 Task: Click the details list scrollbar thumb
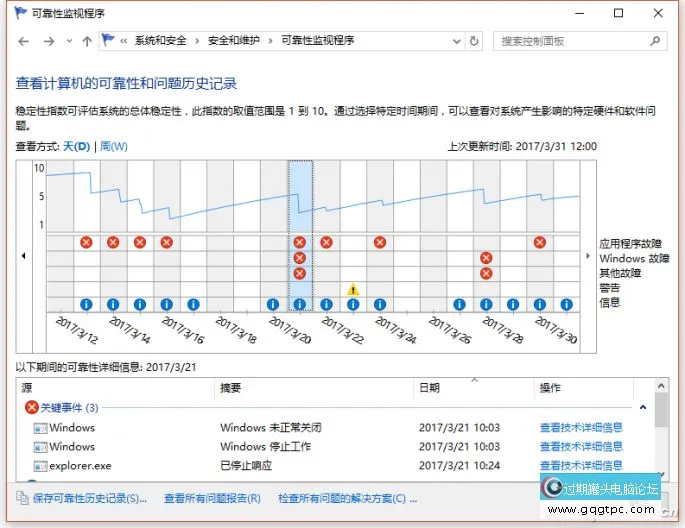pyautogui.click(x=661, y=410)
